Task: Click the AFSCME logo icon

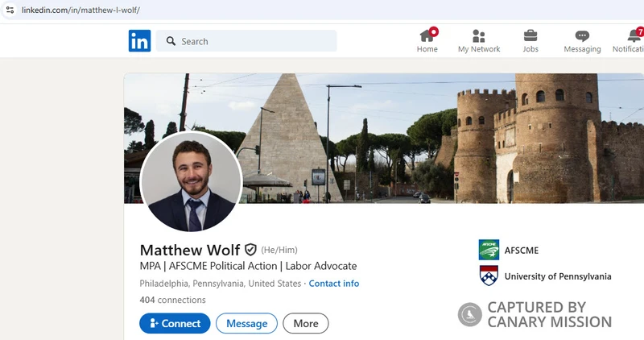Action: (489, 250)
